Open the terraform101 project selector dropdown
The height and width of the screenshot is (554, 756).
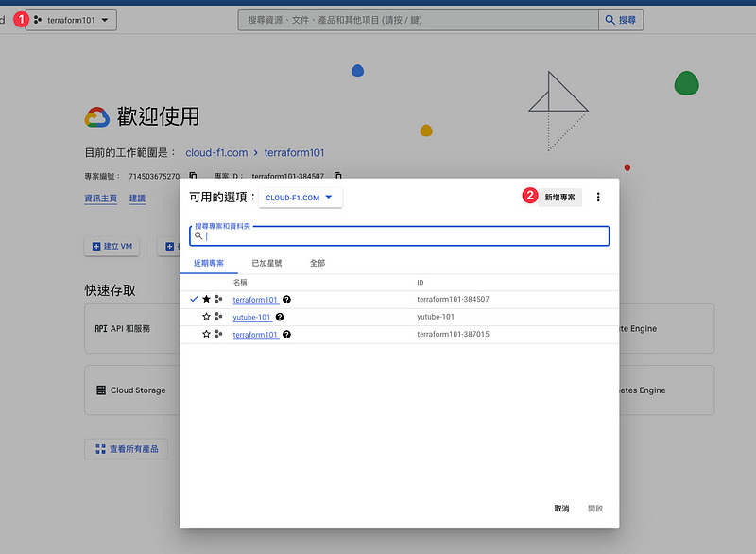click(x=71, y=20)
